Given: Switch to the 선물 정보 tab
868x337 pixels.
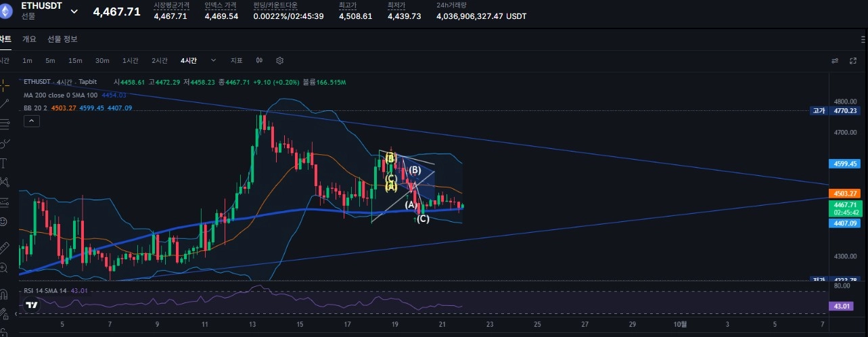Looking at the screenshot, I should (x=62, y=39).
